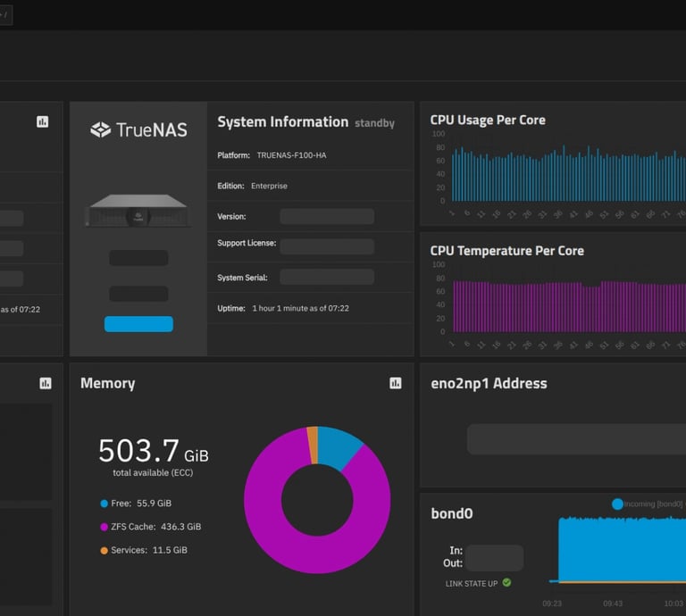Click the ZFS Cache: 436.3 GiB entry
This screenshot has height=616, width=686.
click(x=155, y=527)
